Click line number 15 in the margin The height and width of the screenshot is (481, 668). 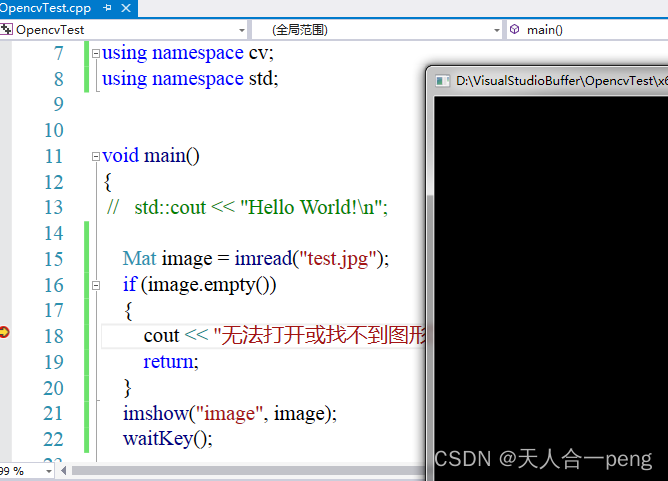coord(54,259)
